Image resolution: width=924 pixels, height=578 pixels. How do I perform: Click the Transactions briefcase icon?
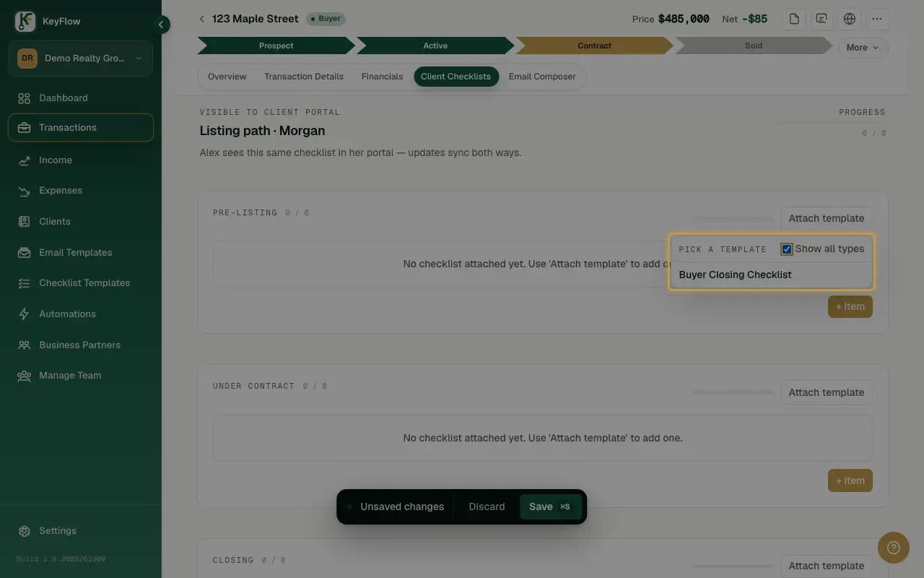(24, 128)
